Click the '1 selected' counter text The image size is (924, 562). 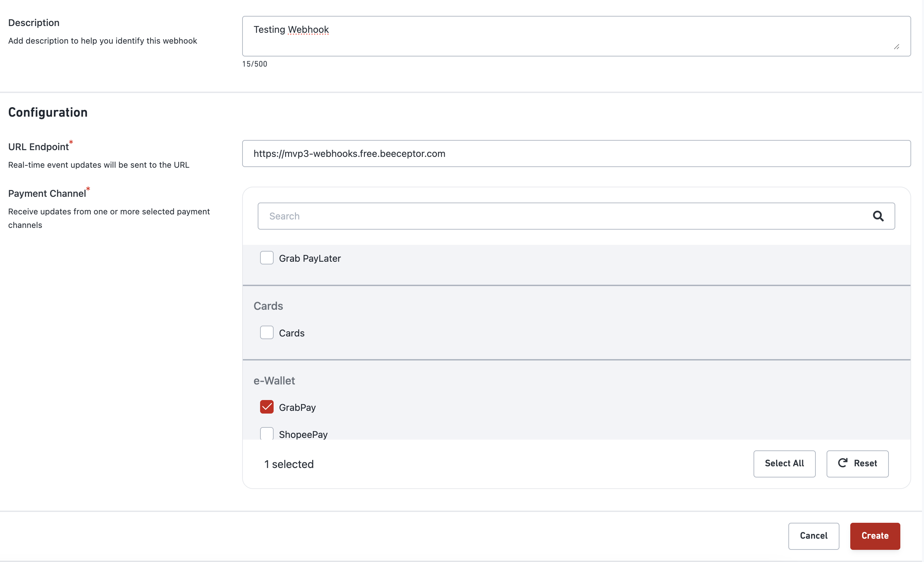pyautogui.click(x=289, y=464)
